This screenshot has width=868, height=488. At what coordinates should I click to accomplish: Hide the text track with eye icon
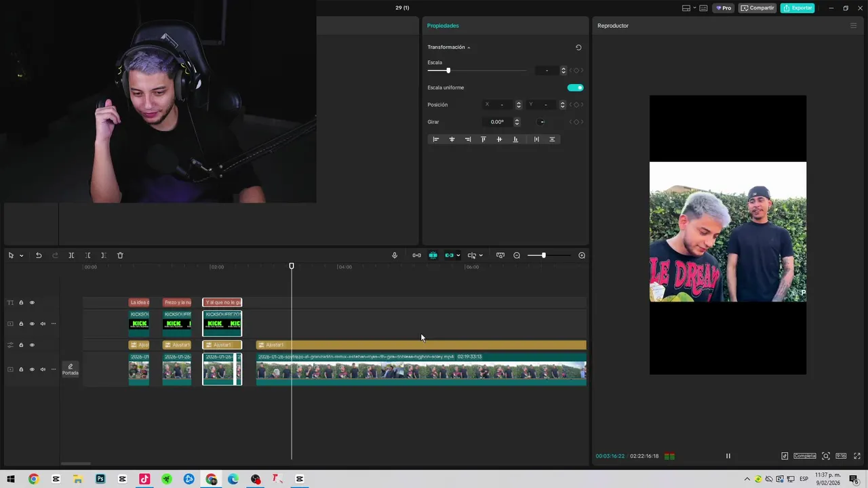click(x=32, y=302)
